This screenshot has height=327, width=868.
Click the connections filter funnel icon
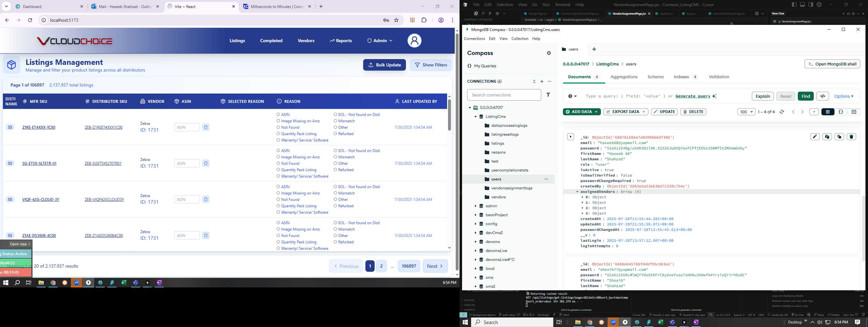point(548,95)
